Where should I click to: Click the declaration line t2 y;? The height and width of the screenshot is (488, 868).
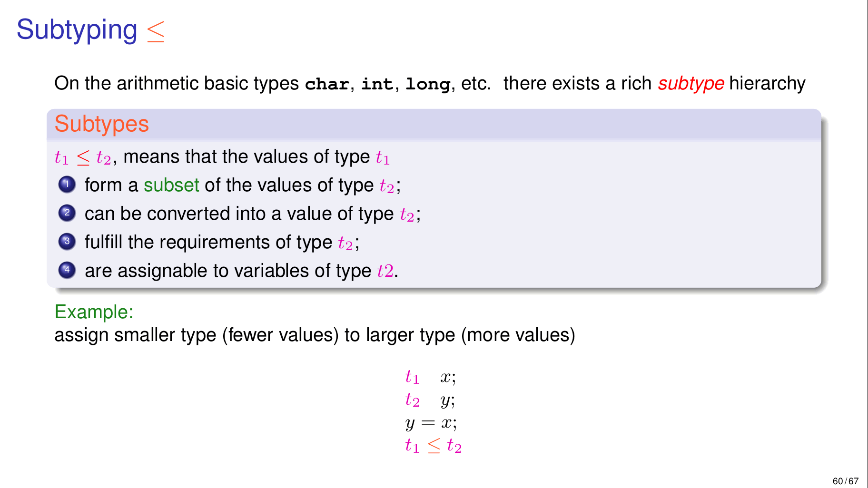430,400
